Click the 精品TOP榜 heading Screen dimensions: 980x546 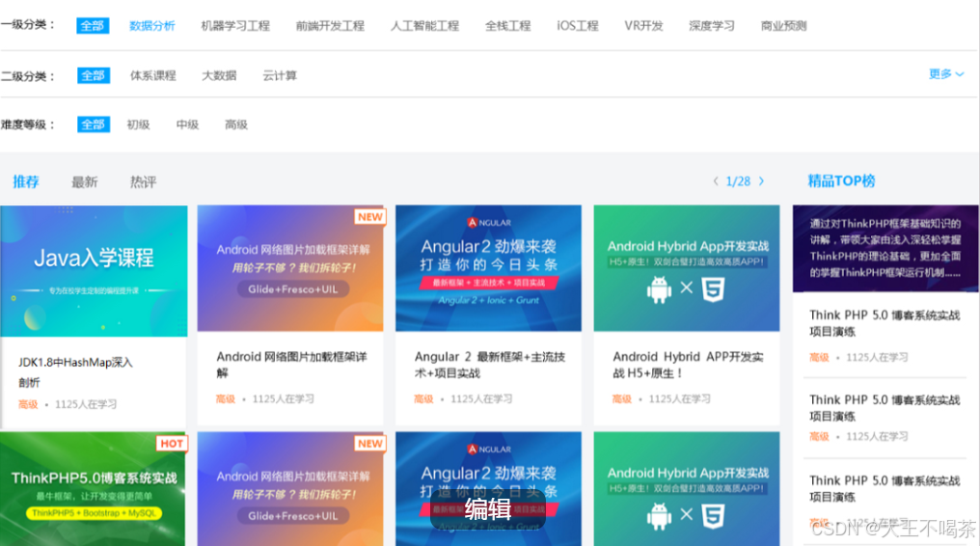841,181
